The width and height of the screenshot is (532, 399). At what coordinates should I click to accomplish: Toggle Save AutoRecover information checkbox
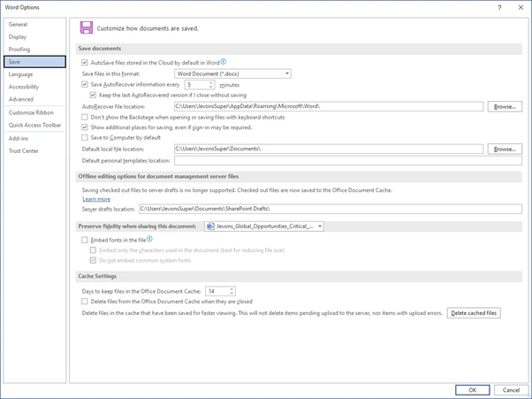pos(85,84)
